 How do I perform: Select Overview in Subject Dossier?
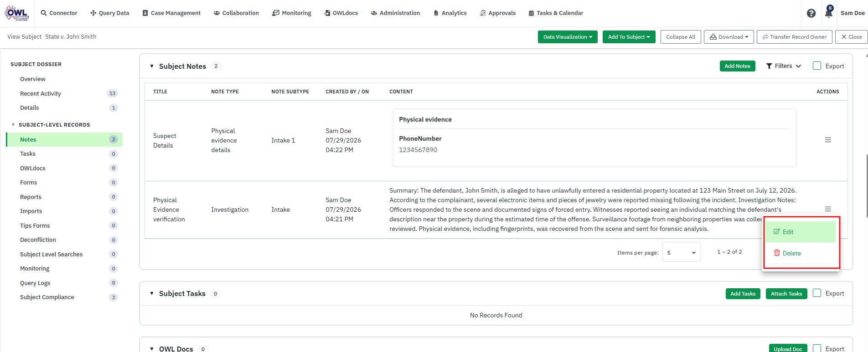click(x=33, y=79)
